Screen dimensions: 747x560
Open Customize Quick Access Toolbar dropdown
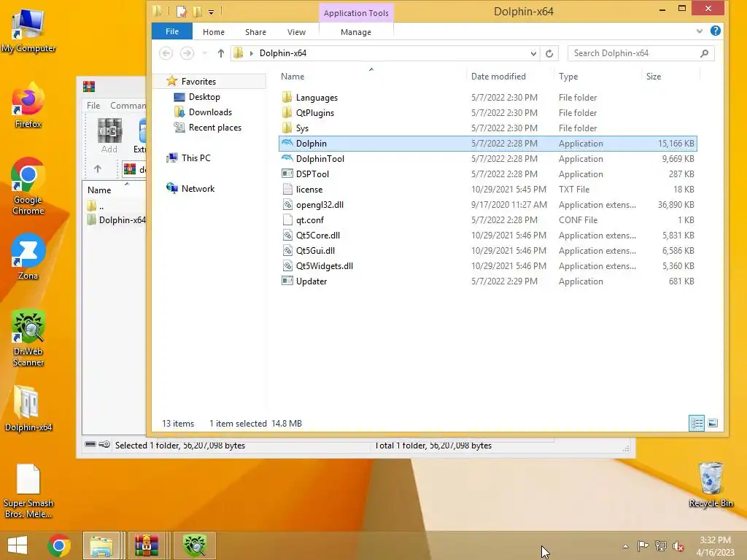pos(211,12)
